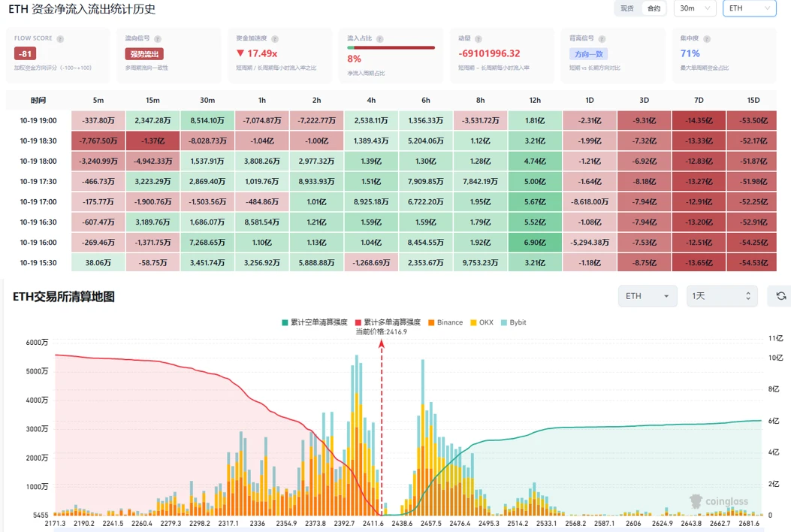Click the help icon next to FLOW SCORE
This screenshot has width=791, height=532.
60,39
